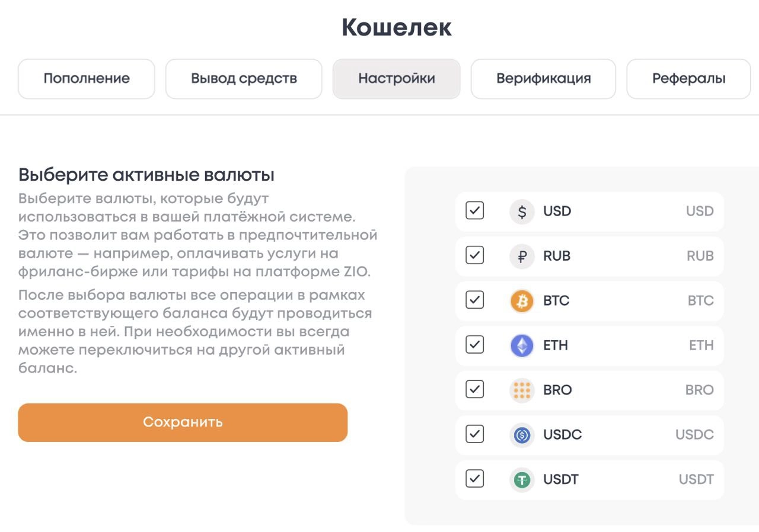Uncheck the ETH checkbox
Image resolution: width=759 pixels, height=532 pixels.
point(475,344)
